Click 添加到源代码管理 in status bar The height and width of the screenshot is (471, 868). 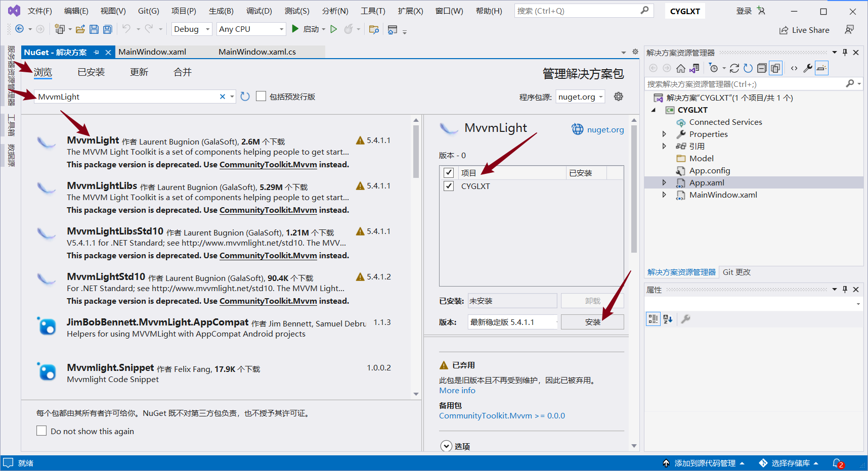[x=704, y=463]
